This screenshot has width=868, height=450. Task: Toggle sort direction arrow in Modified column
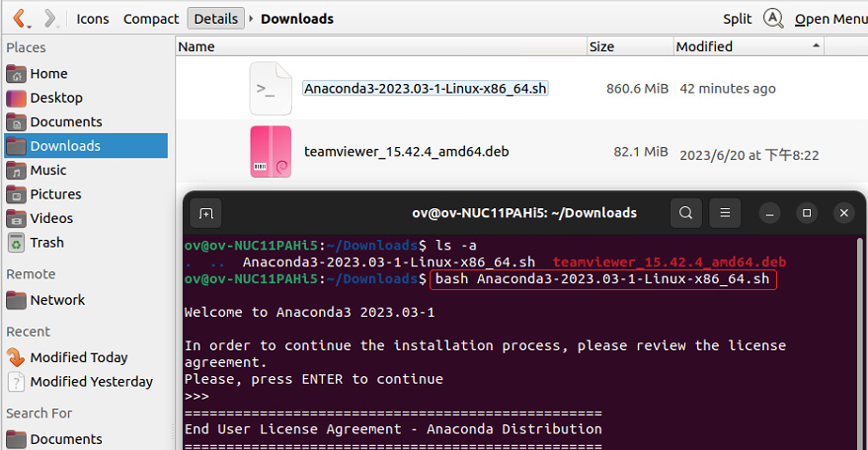click(x=816, y=45)
